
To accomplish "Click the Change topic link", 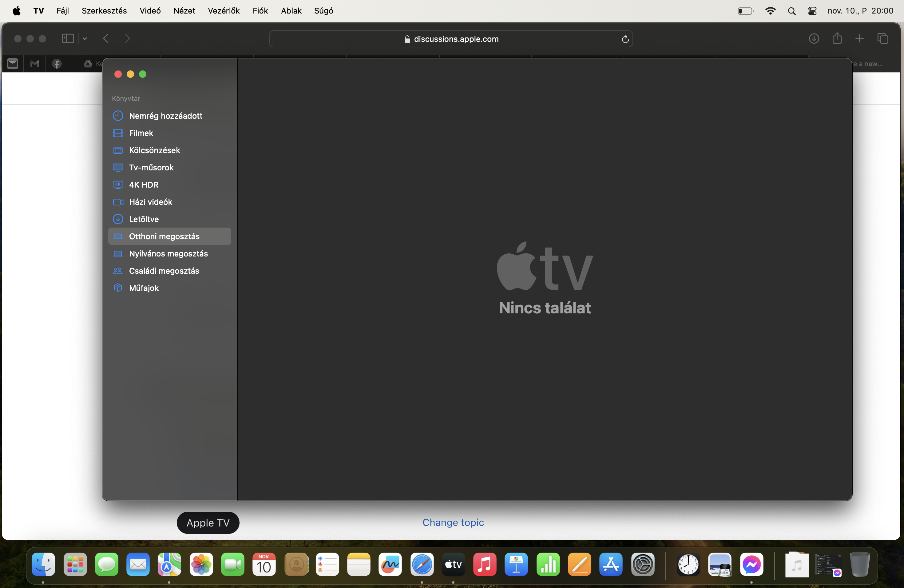I will tap(453, 522).
